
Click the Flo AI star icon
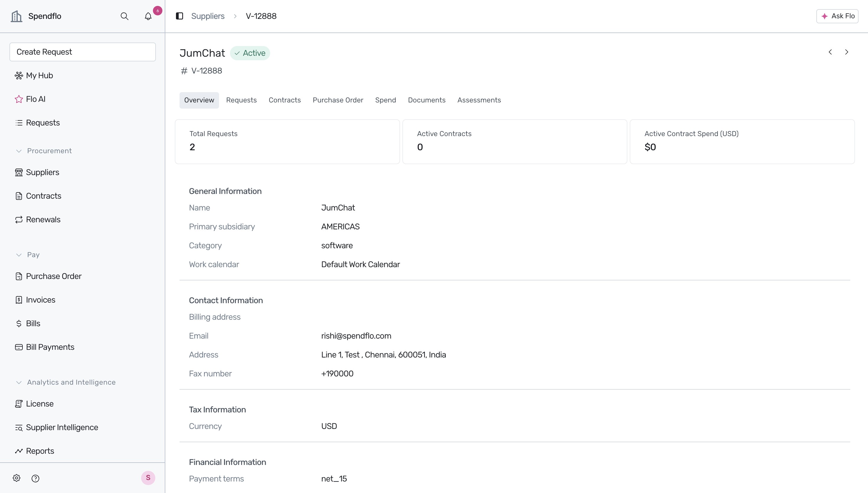click(19, 99)
